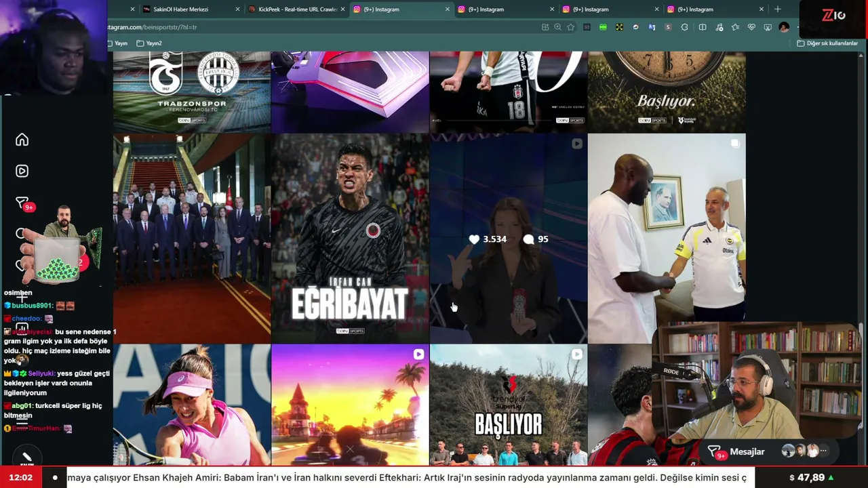Click the yellow crosshair extension icon

click(x=619, y=27)
